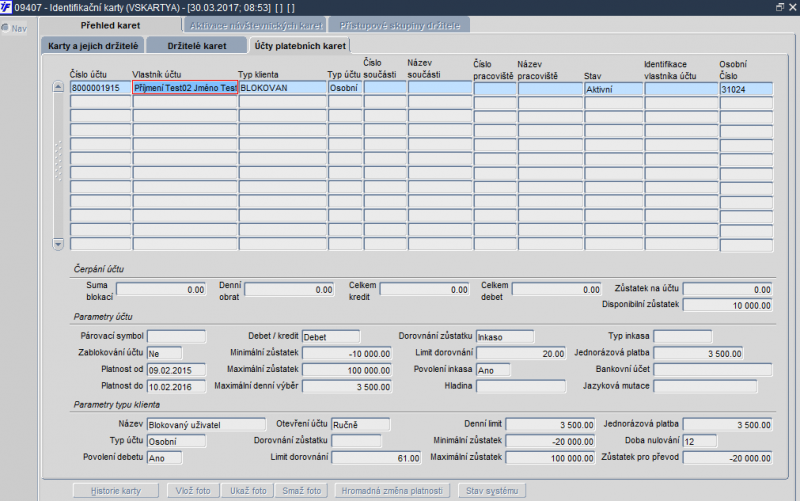Select the Držitelé karet tab
800x501 pixels.
(x=196, y=46)
